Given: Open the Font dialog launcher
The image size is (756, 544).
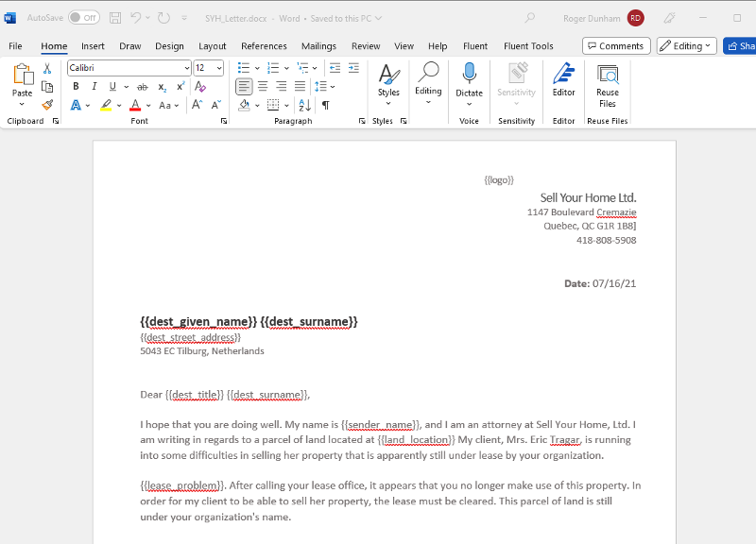Looking at the screenshot, I should [x=224, y=122].
